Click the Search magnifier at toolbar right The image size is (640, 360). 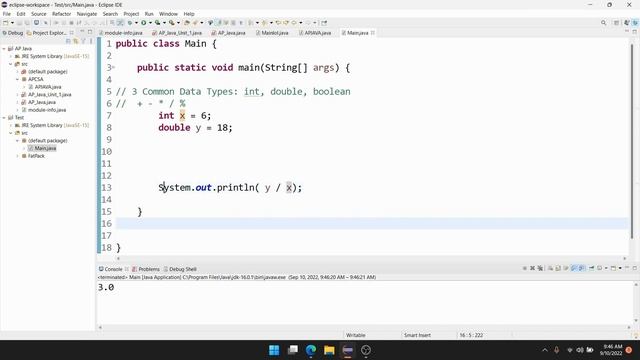(x=603, y=23)
